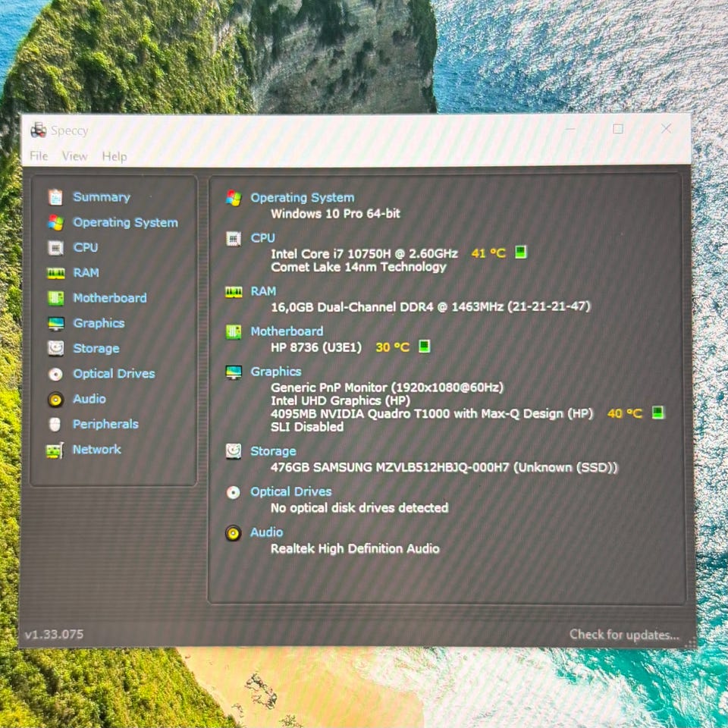The width and height of the screenshot is (728, 728).
Task: Click Storage drive icon in summary panel
Action: (x=233, y=451)
